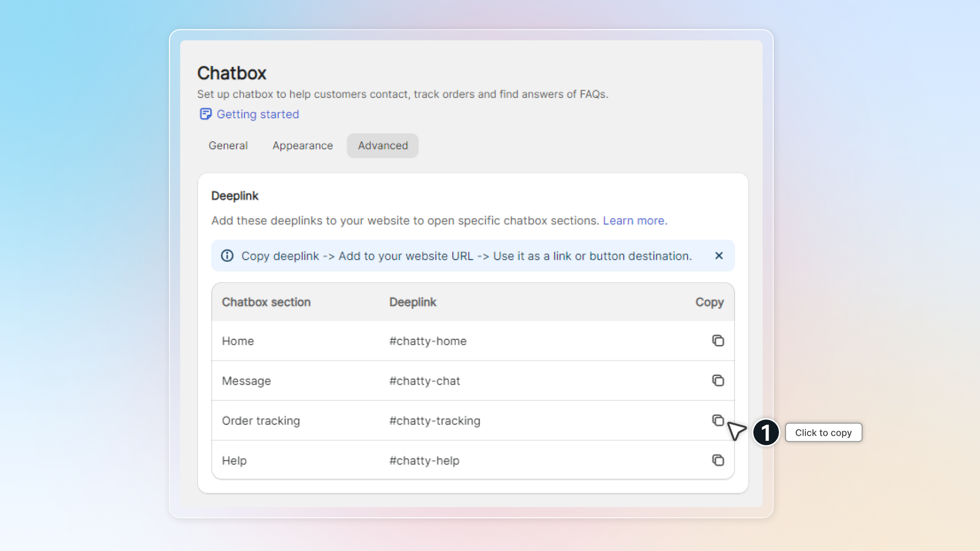Copy the Message deeplink #chatty-chat
This screenshot has height=551, width=980.
pyautogui.click(x=718, y=381)
